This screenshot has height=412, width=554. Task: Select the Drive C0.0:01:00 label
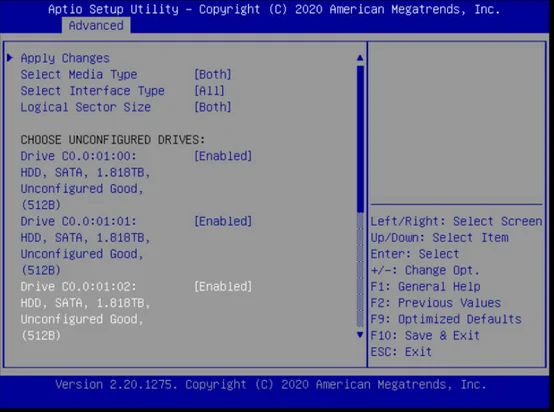point(78,156)
